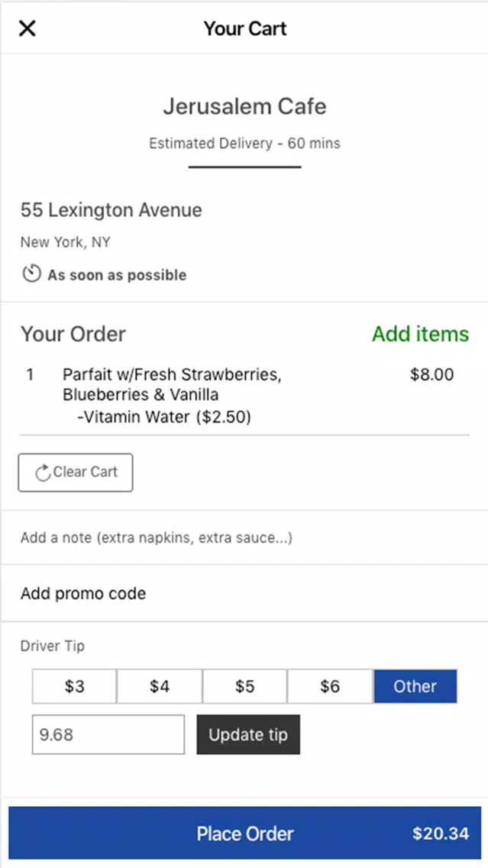Click the refresh arrow icon in Clear Cart

point(43,473)
